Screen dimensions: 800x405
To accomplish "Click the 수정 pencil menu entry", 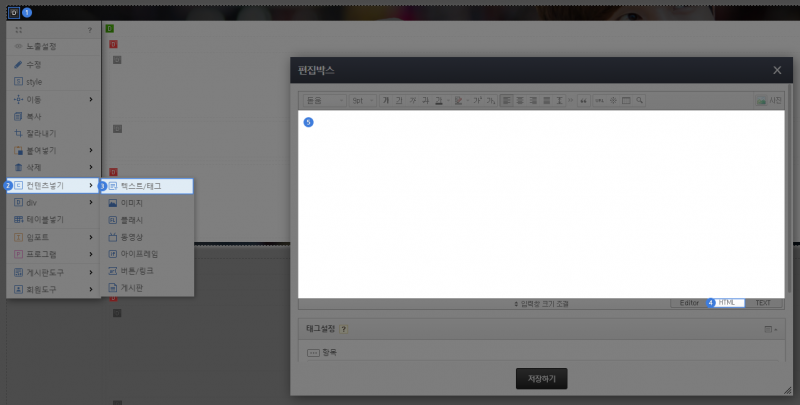I will [x=35, y=64].
